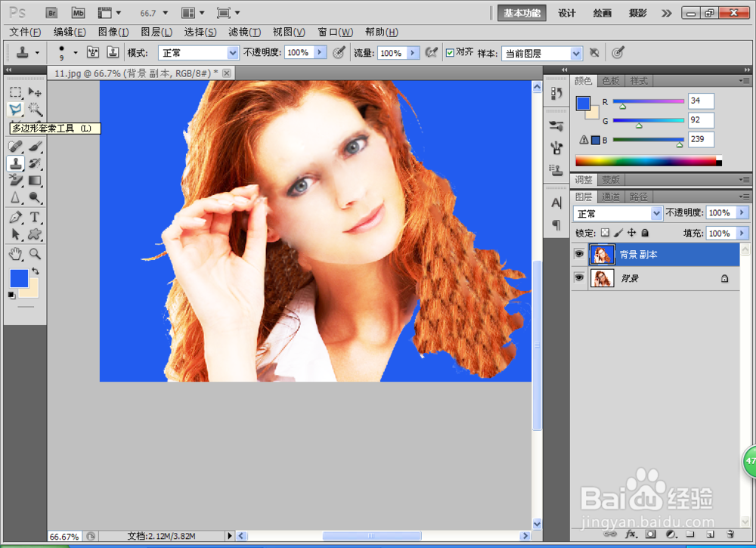Switch to the 路径 tab

638,197
